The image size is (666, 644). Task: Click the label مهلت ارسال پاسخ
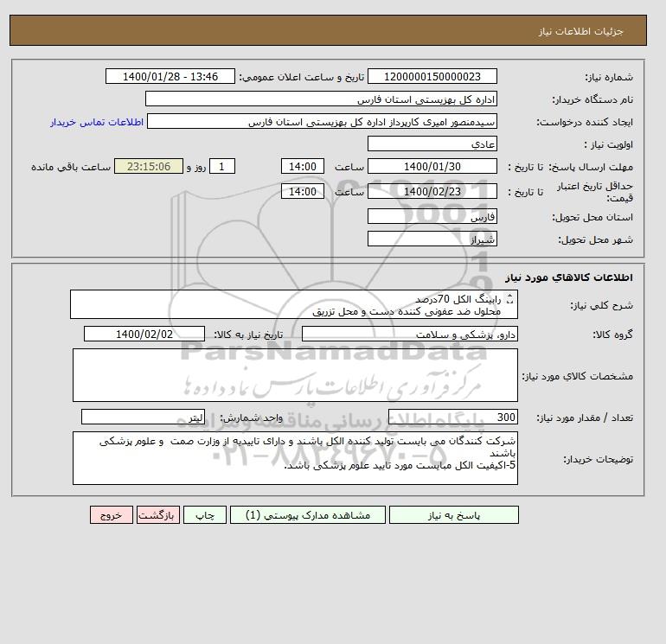coord(591,167)
